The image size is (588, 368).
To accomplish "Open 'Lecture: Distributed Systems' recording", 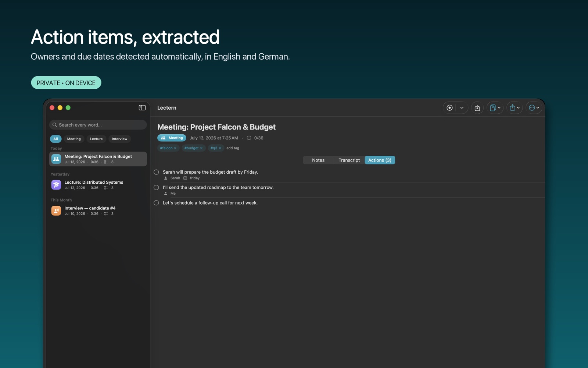I will [x=98, y=185].
